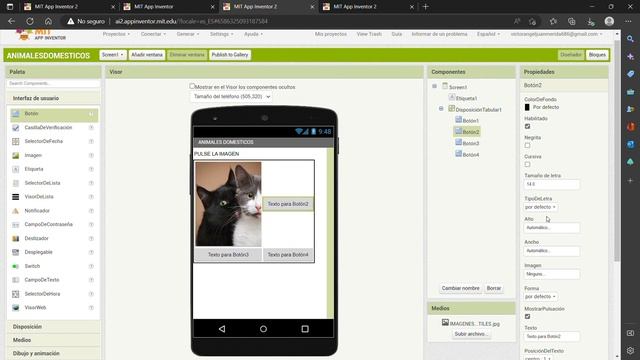
Task: Click the Texto property field
Action: (551, 337)
